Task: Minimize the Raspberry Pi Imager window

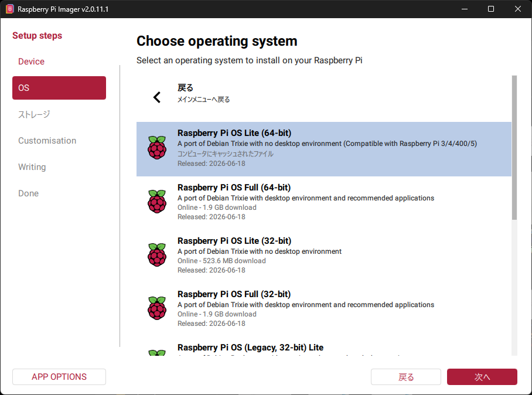Action: 465,9
